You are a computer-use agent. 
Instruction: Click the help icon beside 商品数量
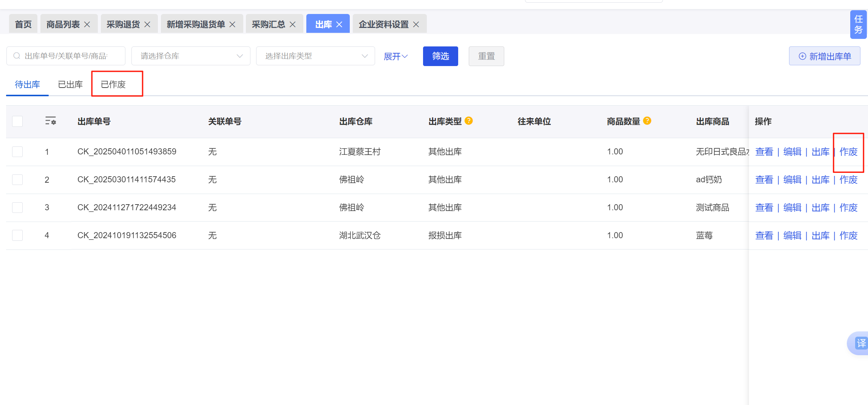point(647,121)
